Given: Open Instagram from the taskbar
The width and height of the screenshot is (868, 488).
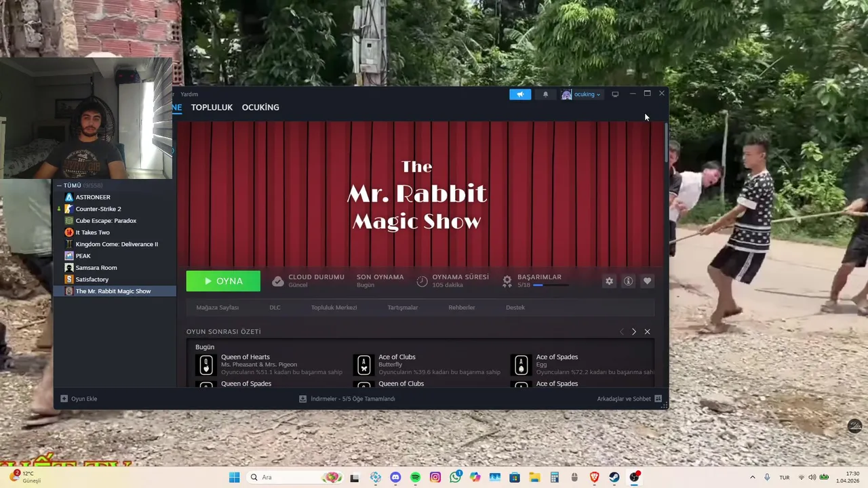Looking at the screenshot, I should [435, 477].
